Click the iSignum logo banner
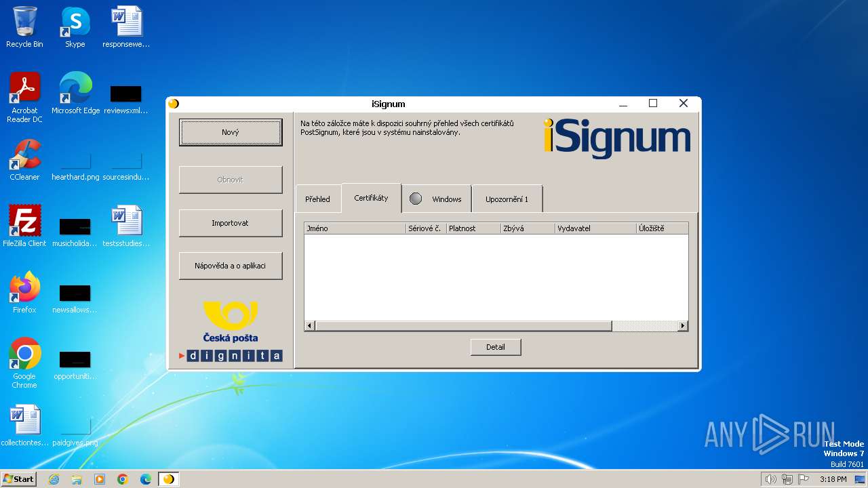The height and width of the screenshot is (488, 868). [616, 138]
